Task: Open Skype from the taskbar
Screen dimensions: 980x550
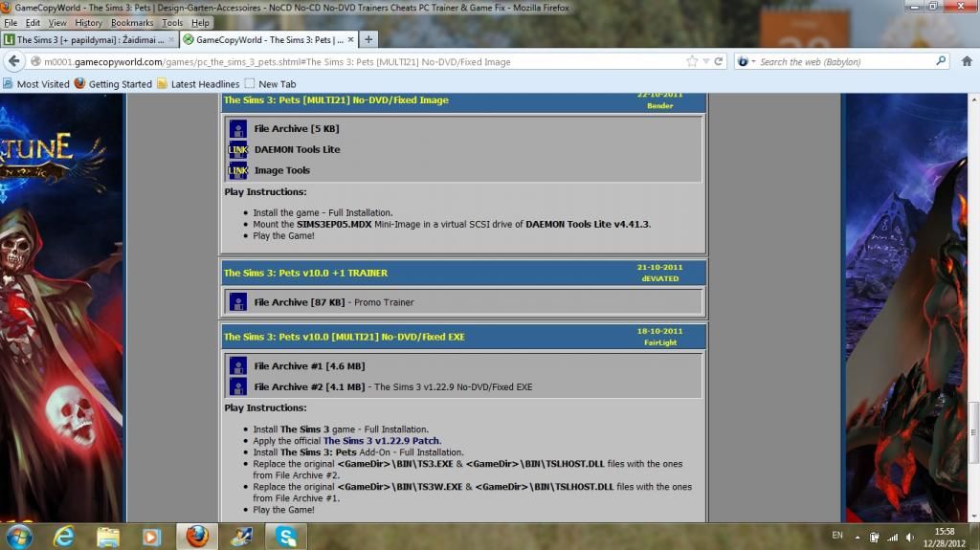Action: [x=286, y=537]
